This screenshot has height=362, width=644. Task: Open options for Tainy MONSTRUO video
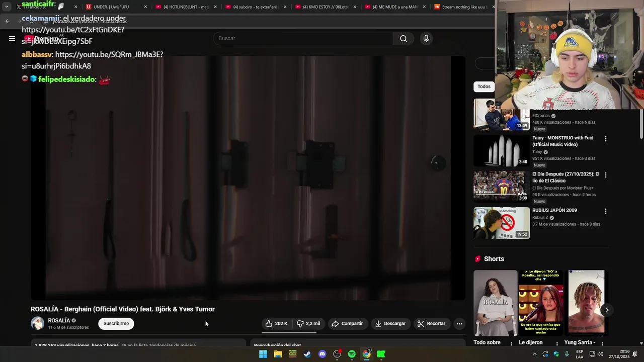pyautogui.click(x=606, y=139)
